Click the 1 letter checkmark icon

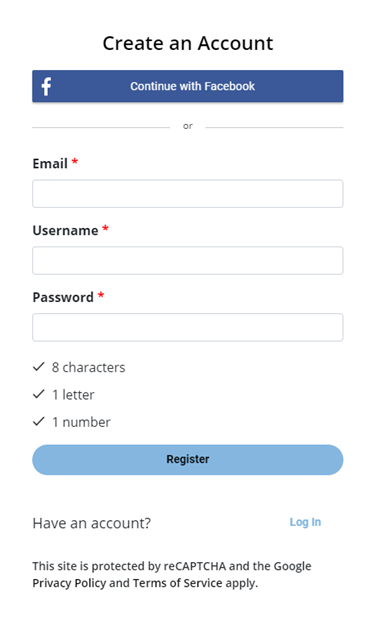(x=39, y=394)
